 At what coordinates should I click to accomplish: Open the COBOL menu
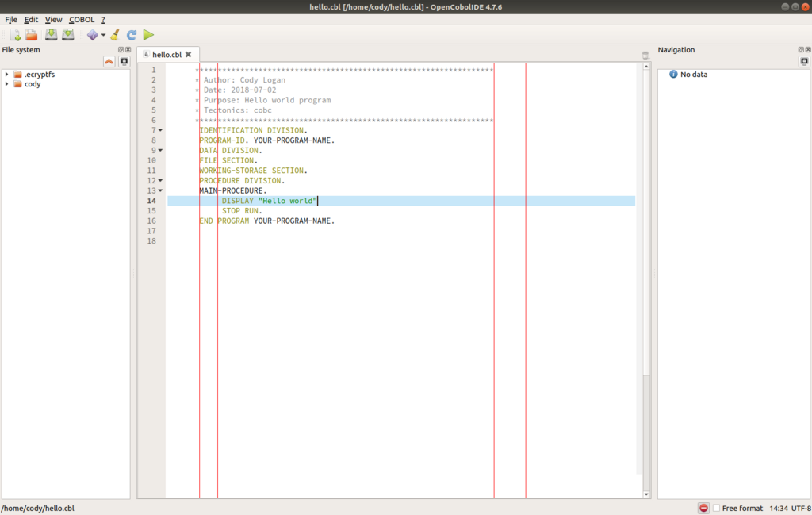coord(82,20)
